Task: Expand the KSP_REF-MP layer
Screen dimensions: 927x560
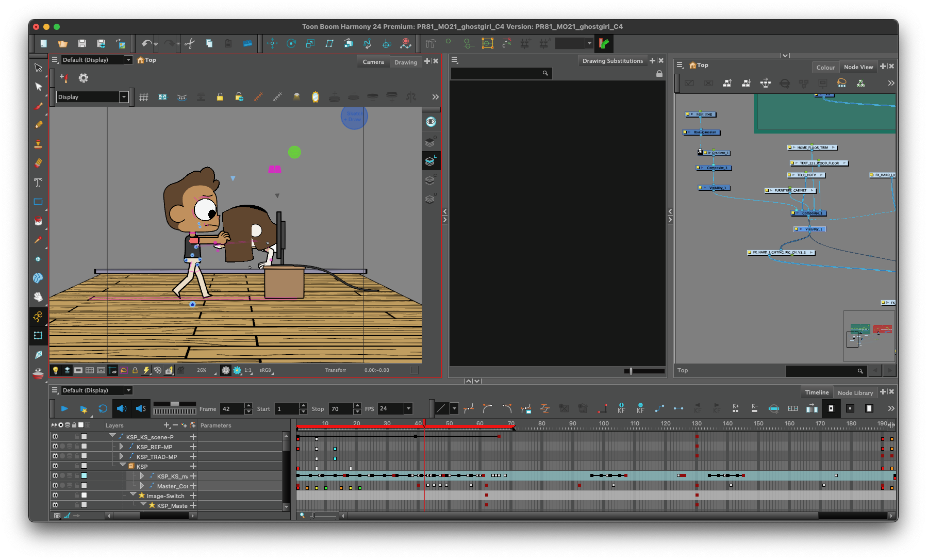Action: (122, 447)
